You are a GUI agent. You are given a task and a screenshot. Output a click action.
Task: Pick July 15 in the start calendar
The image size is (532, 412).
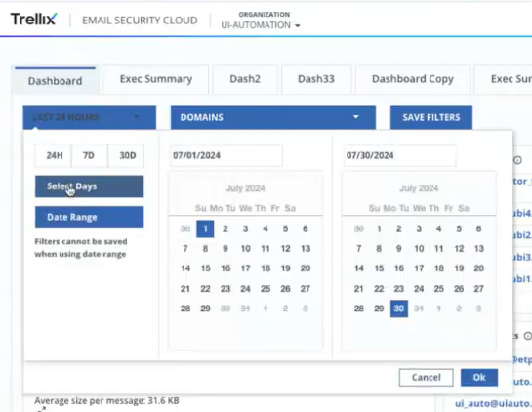point(205,268)
